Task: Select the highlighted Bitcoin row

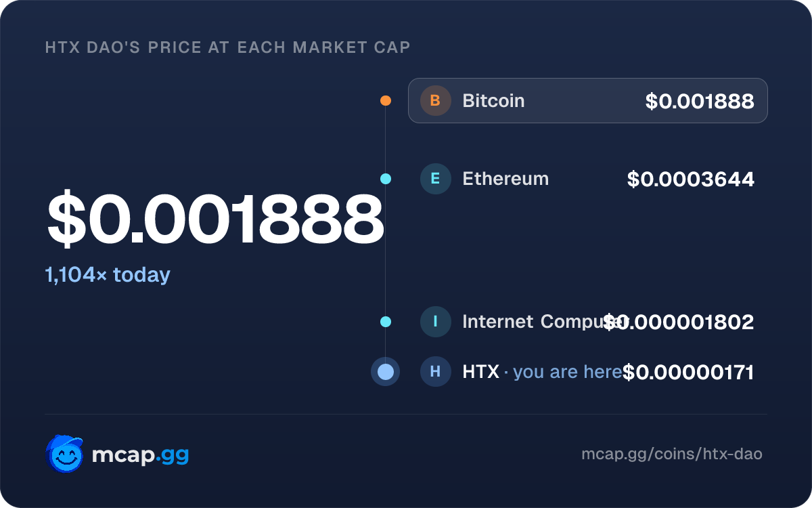Action: (x=588, y=101)
